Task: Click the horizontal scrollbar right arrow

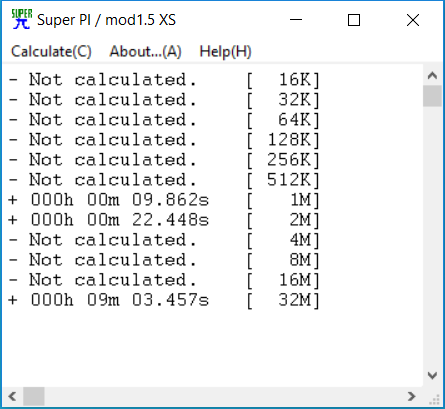Action: pyautogui.click(x=412, y=396)
